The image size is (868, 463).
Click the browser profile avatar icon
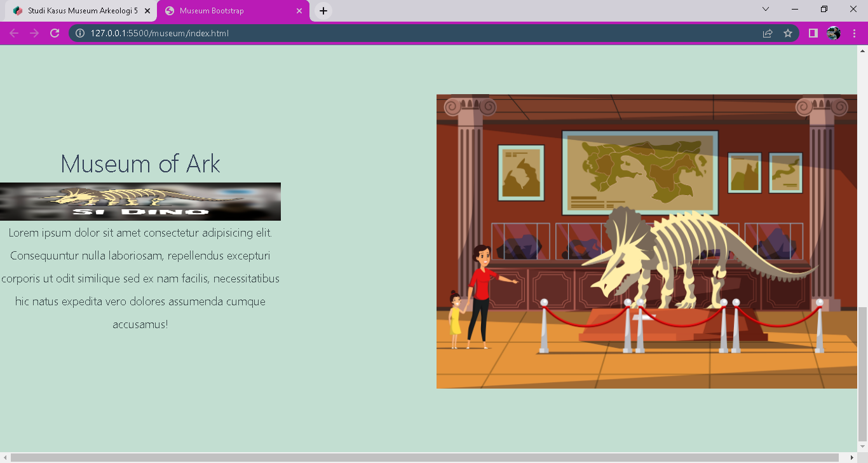click(834, 33)
